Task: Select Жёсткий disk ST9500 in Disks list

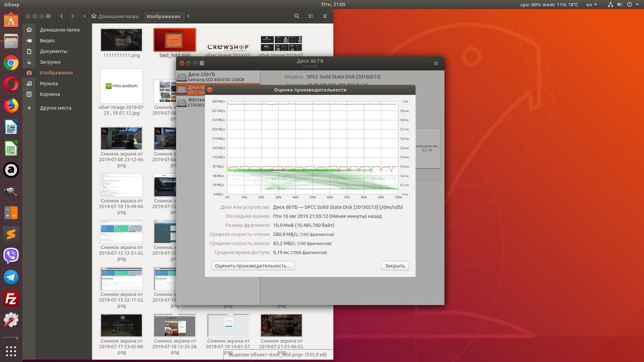Action: 191,102
